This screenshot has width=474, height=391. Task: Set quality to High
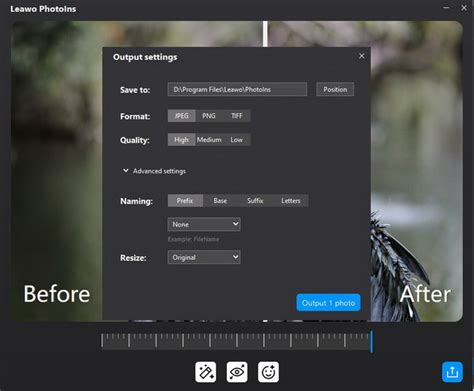[182, 140]
